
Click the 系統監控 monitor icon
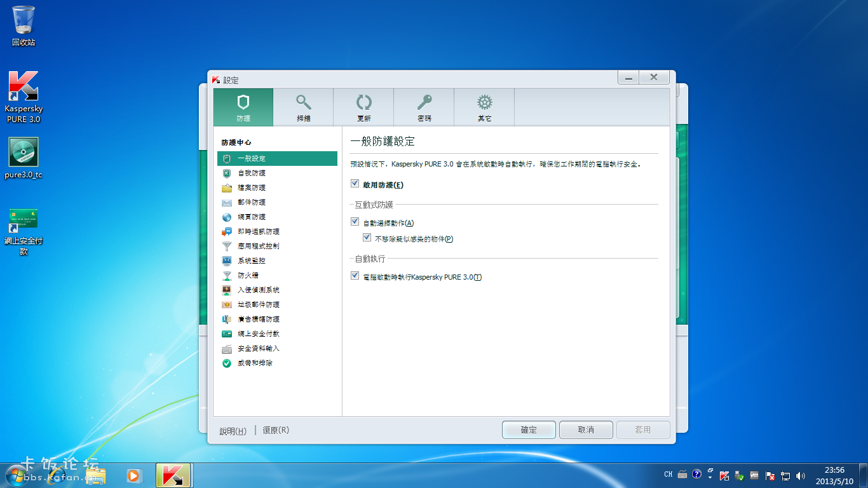tap(227, 261)
